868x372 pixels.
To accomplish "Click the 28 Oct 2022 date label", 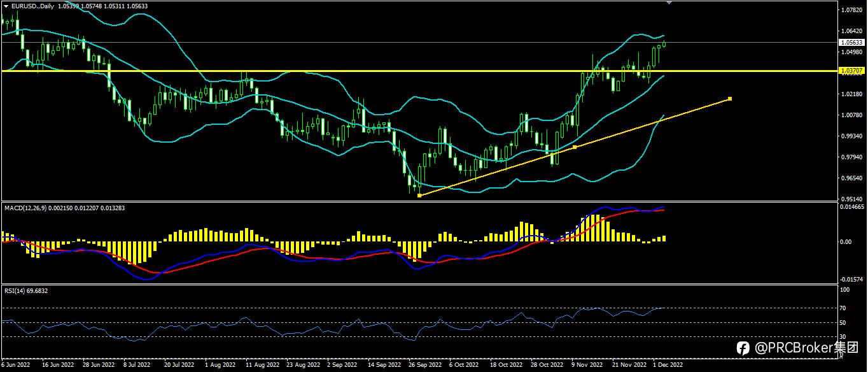I will coord(547,366).
